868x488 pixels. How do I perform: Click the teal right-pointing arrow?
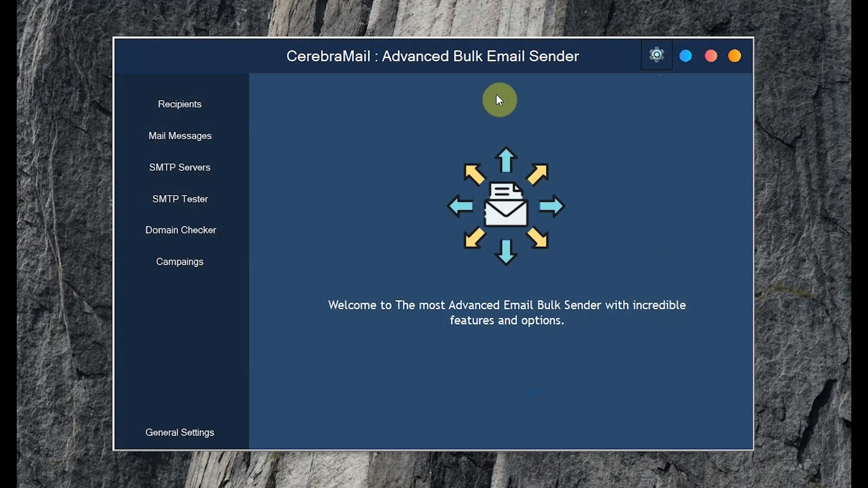pos(552,206)
